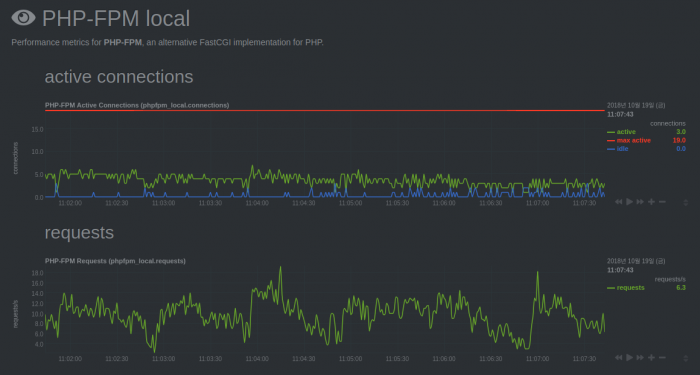Click the green swatch line next to 'active'
Screen dimensions: 700x375
[611, 132]
